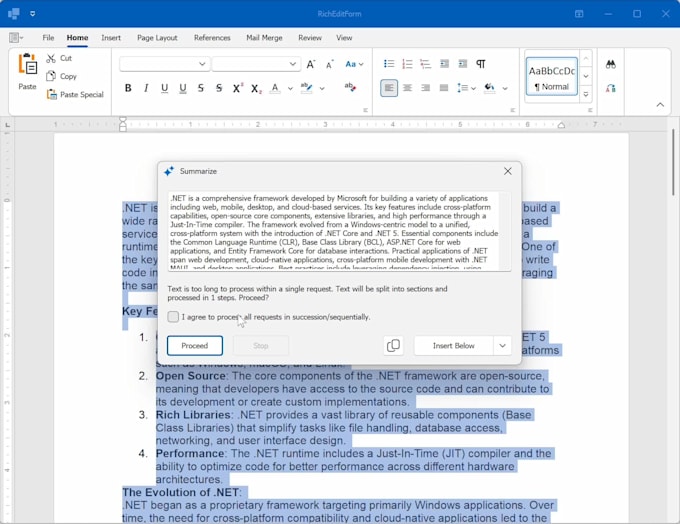Show or hide paragraph marks
Image resolution: width=680 pixels, height=524 pixels.
point(481,64)
